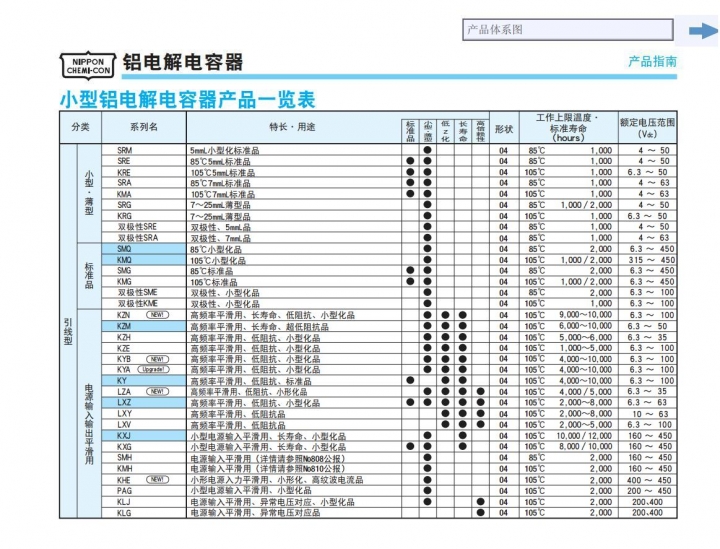Click the 高频率平滑用、长寿命、超低阻抗品 description
Image resolution: width=720 pixels, height=549 pixels.
click(x=259, y=326)
